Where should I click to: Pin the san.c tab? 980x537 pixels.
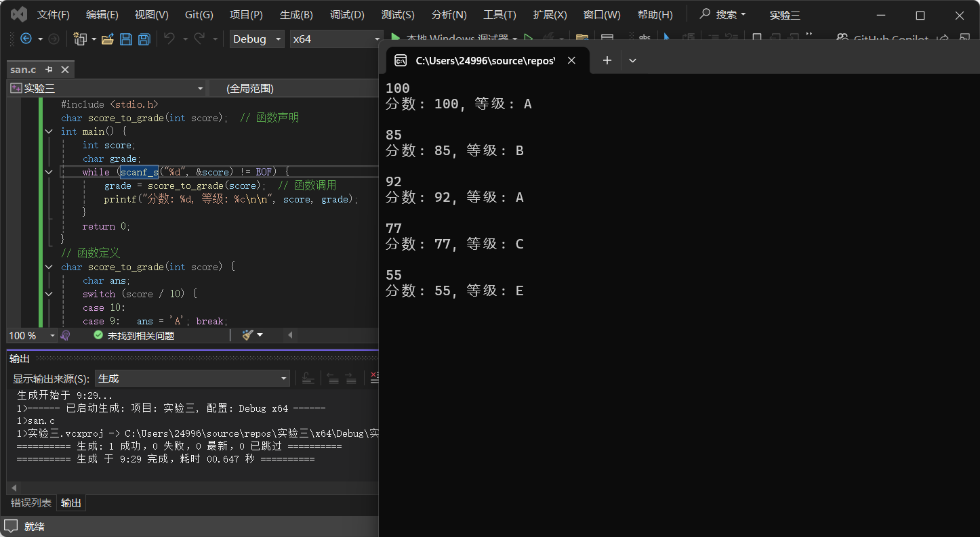click(x=49, y=69)
